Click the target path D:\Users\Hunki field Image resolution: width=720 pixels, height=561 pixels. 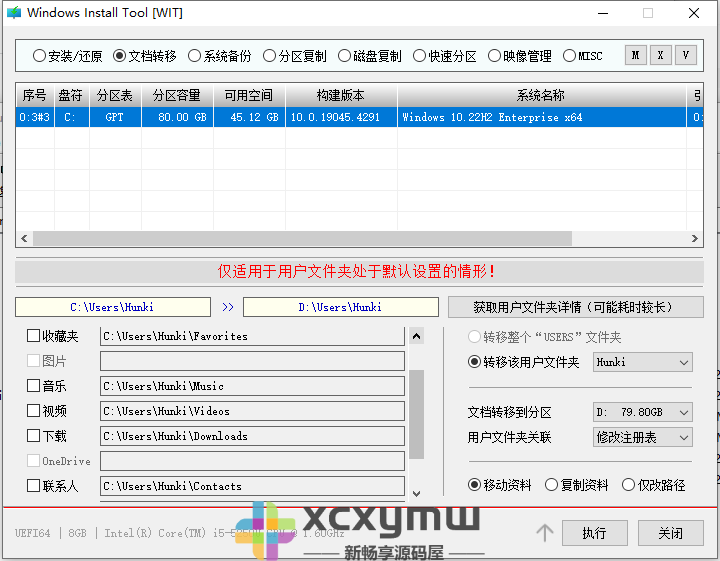[341, 307]
